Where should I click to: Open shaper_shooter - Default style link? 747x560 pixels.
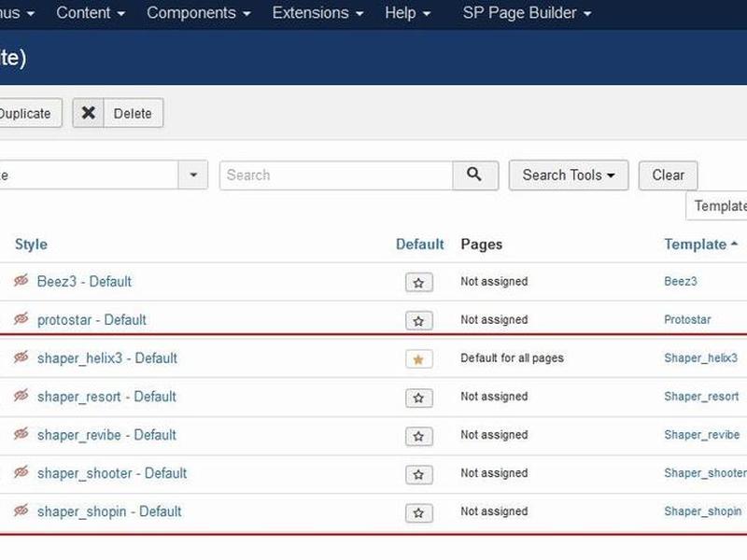pos(112,473)
